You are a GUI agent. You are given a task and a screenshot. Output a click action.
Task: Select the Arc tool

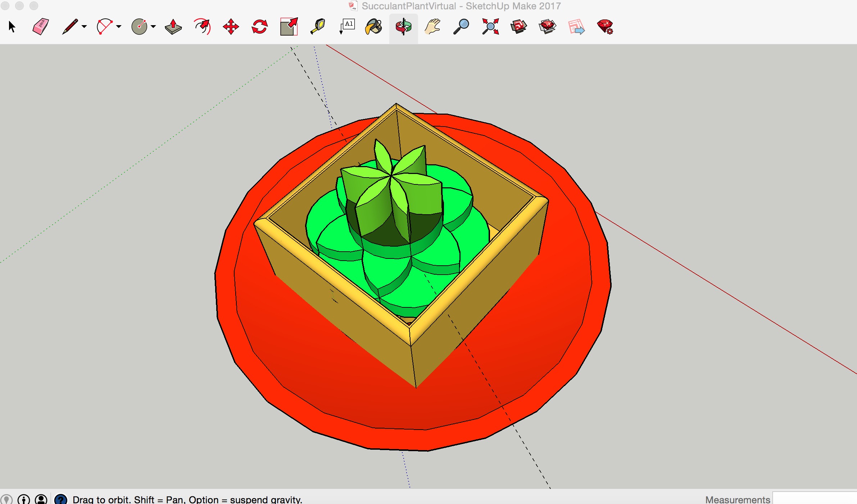(x=104, y=27)
